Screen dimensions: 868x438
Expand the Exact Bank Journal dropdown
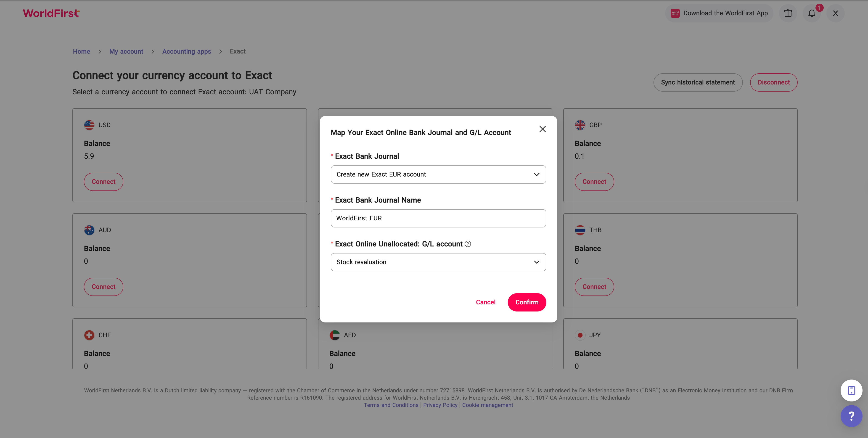click(x=438, y=174)
